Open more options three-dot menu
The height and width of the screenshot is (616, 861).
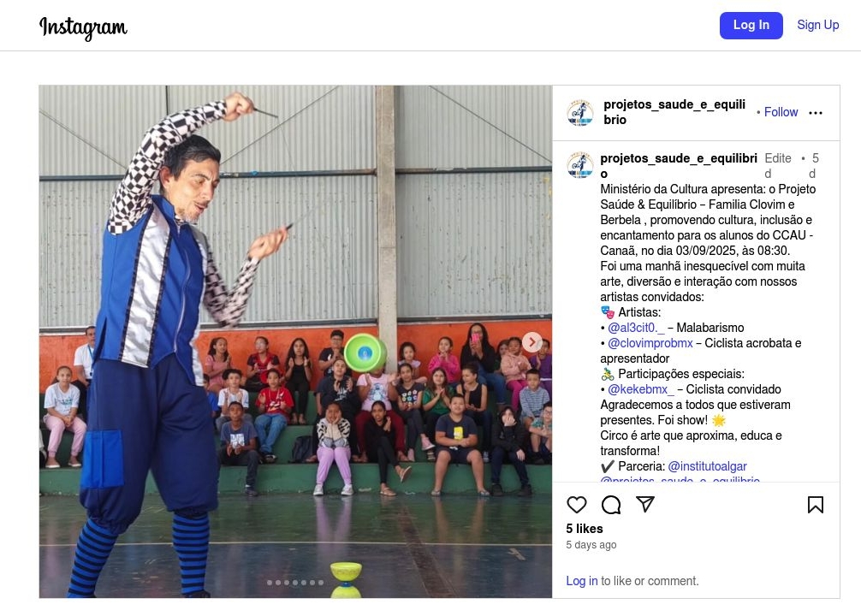point(816,113)
